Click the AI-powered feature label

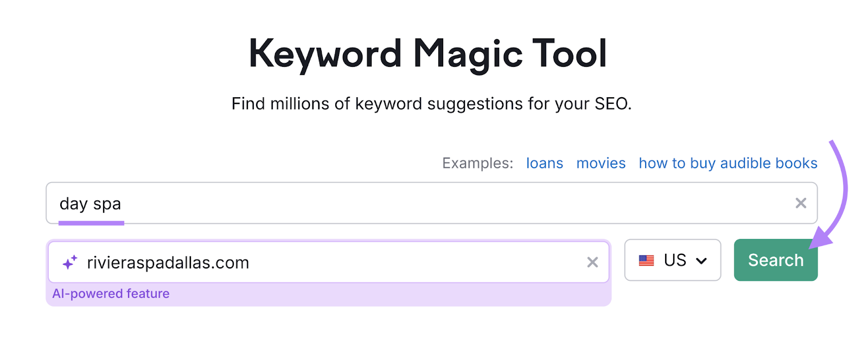point(111,293)
